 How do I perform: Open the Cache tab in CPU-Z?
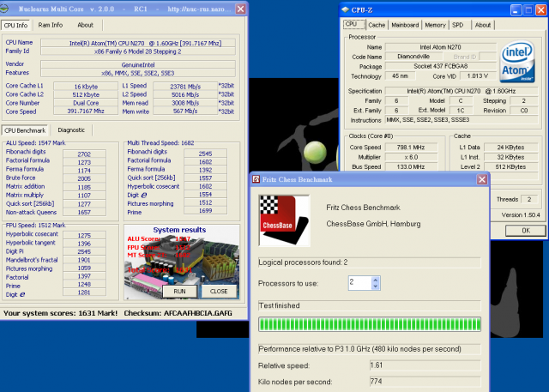tap(377, 25)
